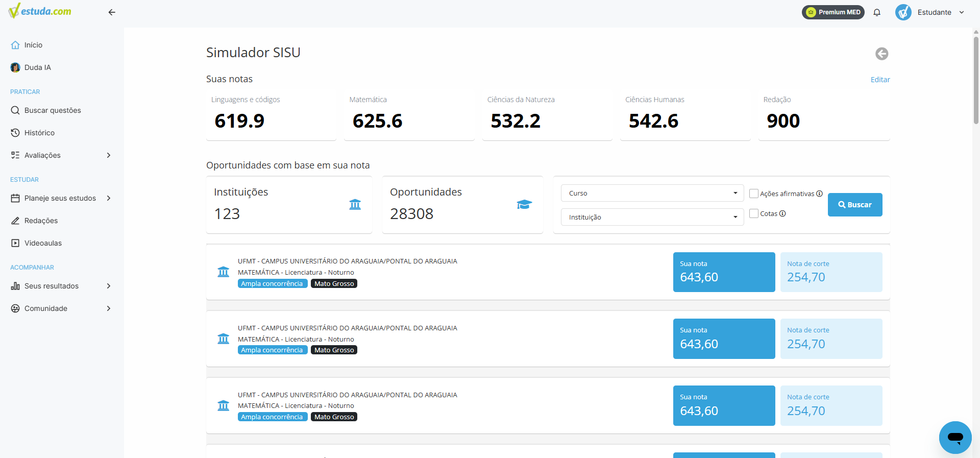
Task: Click the Oportunidades graduation cap icon
Action: coord(524,204)
